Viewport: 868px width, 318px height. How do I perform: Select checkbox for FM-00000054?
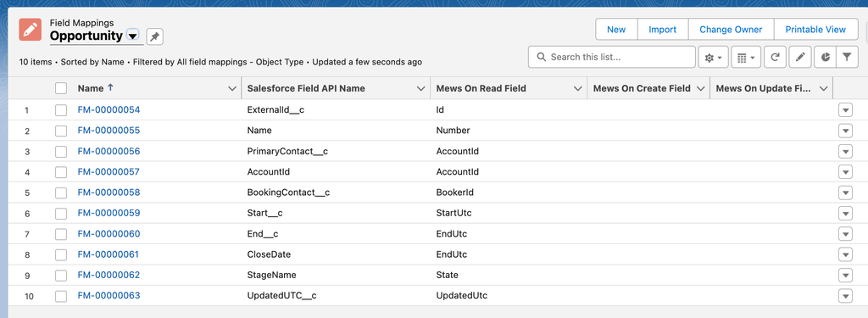tap(61, 110)
